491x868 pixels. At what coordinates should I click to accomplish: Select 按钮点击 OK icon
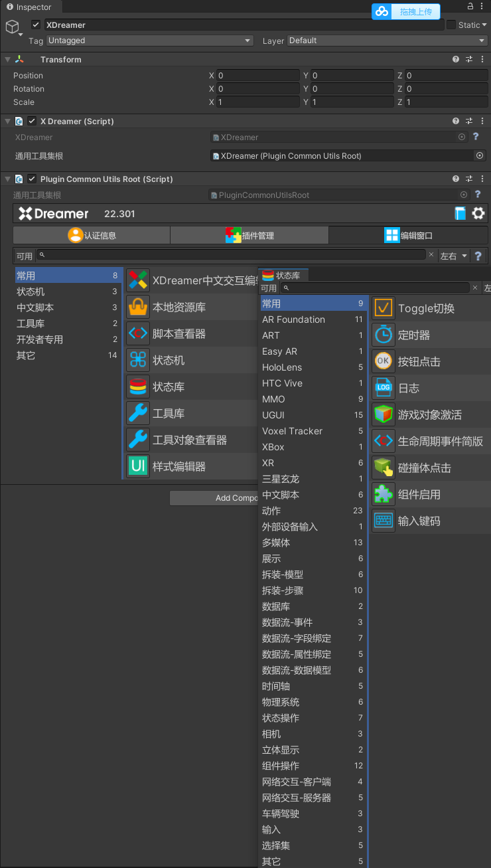384,361
